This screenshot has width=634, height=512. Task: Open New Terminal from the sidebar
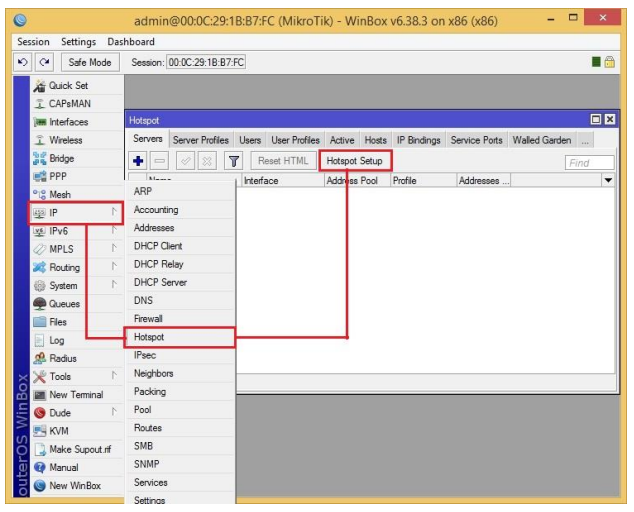coord(77,395)
